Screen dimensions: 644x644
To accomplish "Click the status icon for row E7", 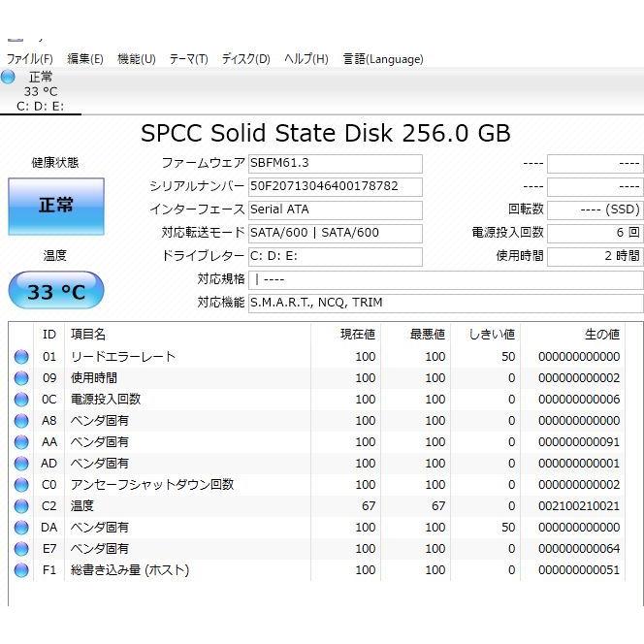I will (x=21, y=549).
